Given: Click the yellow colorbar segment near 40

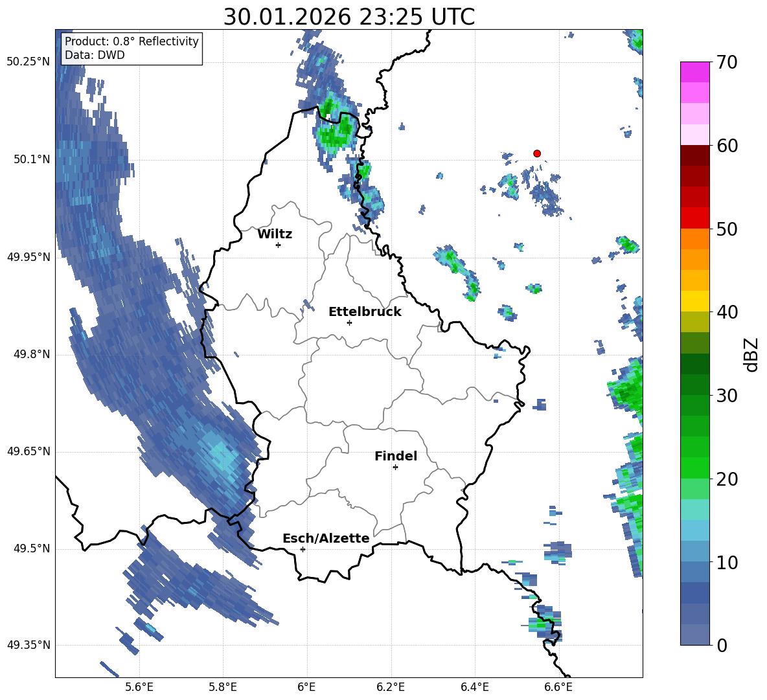Looking at the screenshot, I should click(x=694, y=301).
